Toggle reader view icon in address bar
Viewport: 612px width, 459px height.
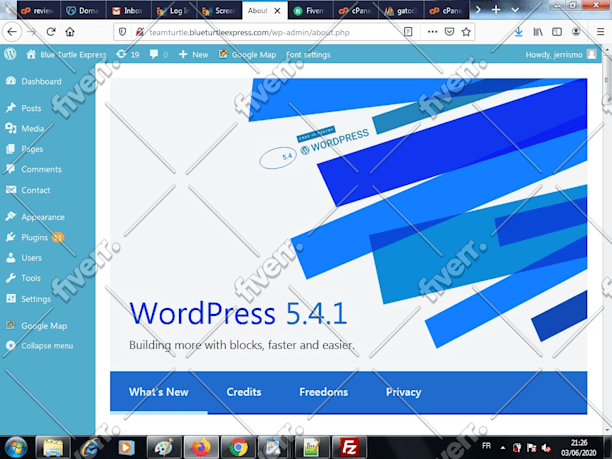click(408, 32)
